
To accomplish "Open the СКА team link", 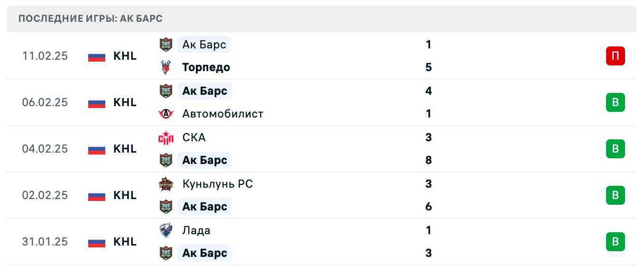I will click(194, 137).
